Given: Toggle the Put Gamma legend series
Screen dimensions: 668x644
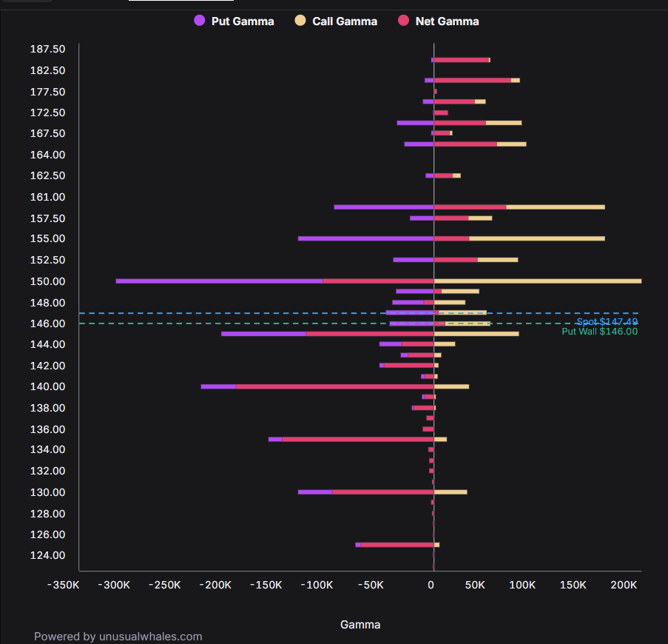Looking at the screenshot, I should click(x=234, y=21).
